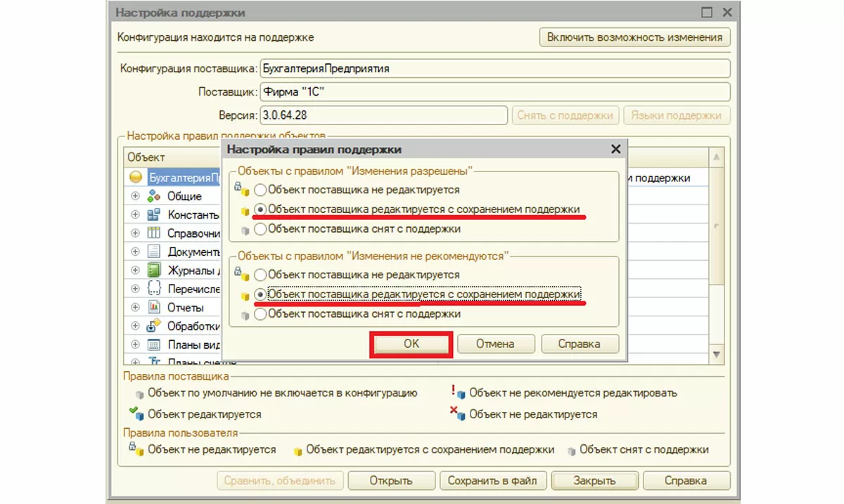Click Сохранить в файл button
The height and width of the screenshot is (504, 844).
tap(492, 481)
